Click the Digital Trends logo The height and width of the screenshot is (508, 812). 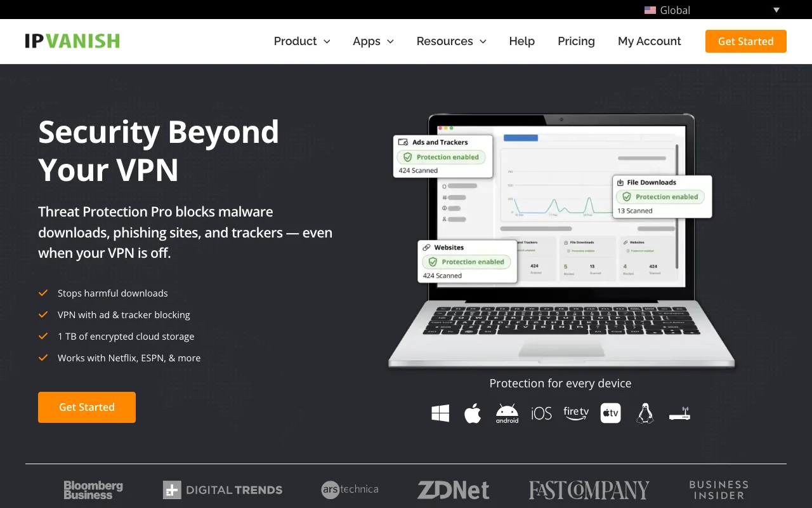click(223, 490)
